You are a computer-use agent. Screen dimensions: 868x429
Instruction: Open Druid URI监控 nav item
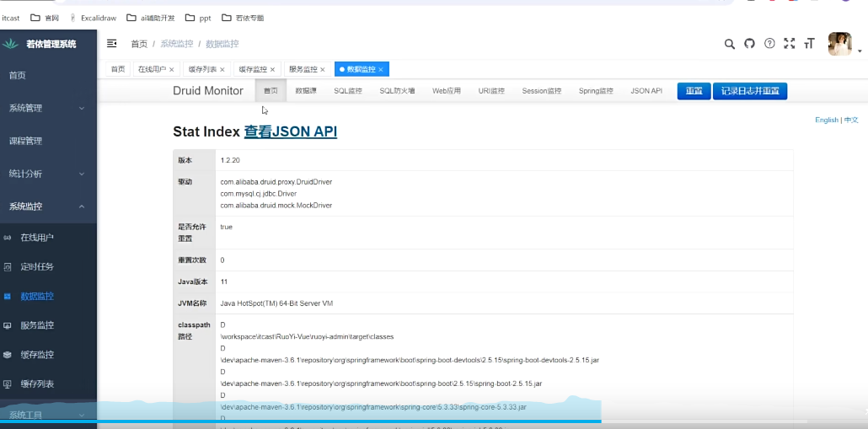tap(491, 91)
